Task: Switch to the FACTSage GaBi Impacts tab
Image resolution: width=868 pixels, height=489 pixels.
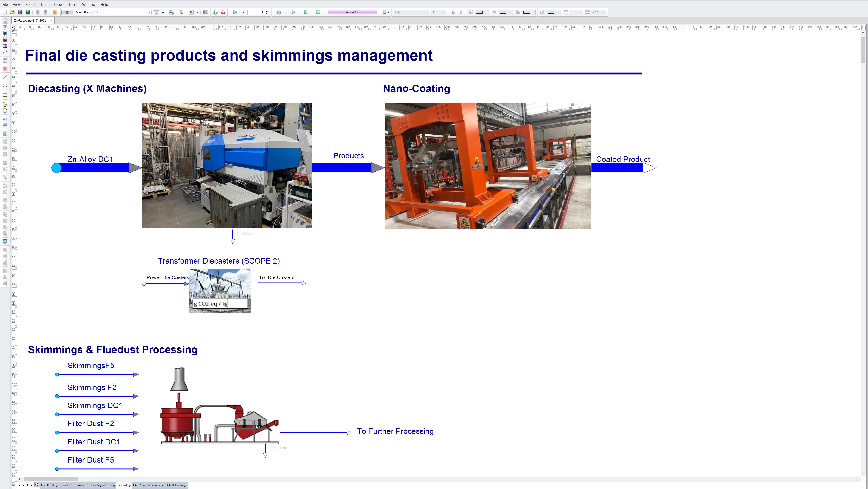Action: 148,485
